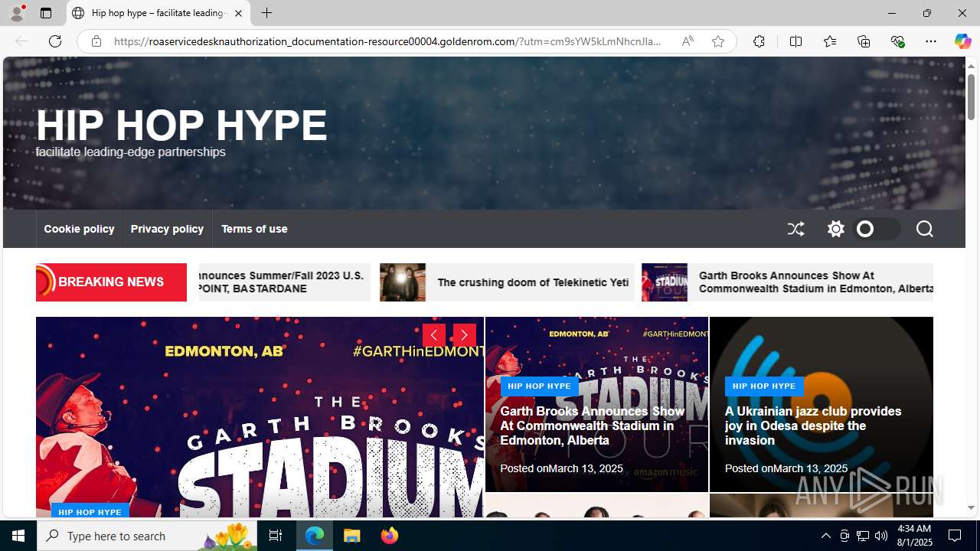Open File Explorer from taskbar
980x551 pixels.
pyautogui.click(x=352, y=536)
